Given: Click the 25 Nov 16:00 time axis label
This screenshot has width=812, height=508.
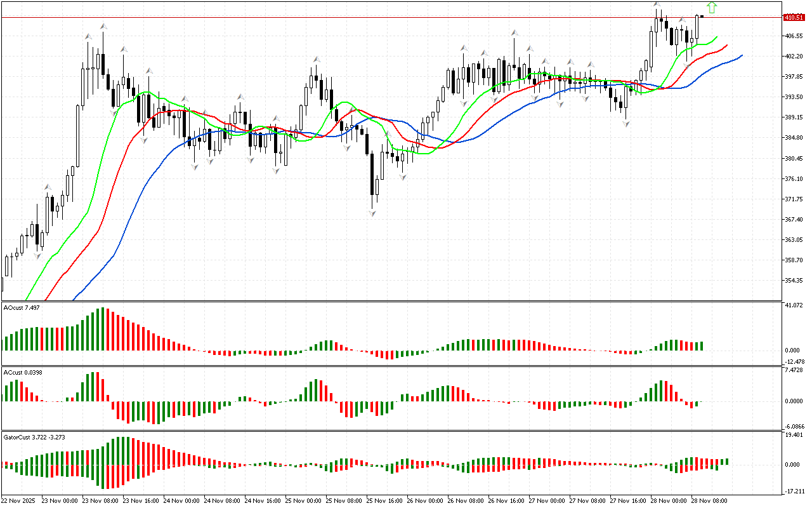Looking at the screenshot, I should [x=384, y=500].
